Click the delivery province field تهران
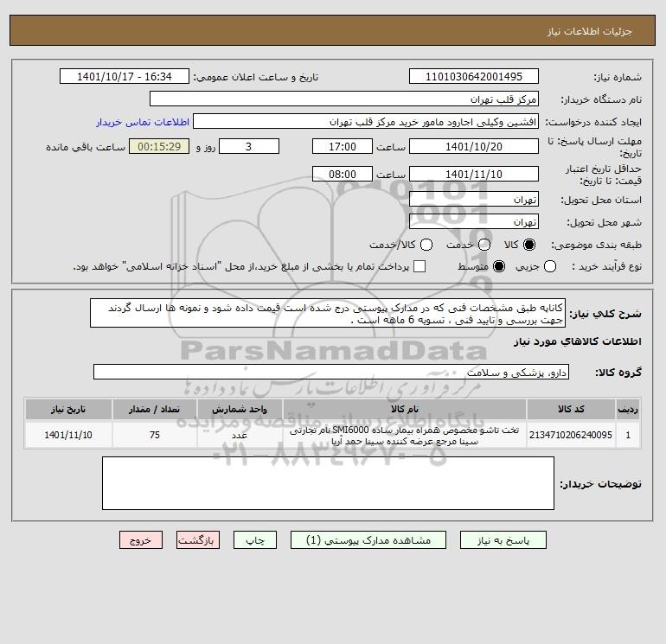The width and height of the screenshot is (666, 644). point(474,199)
